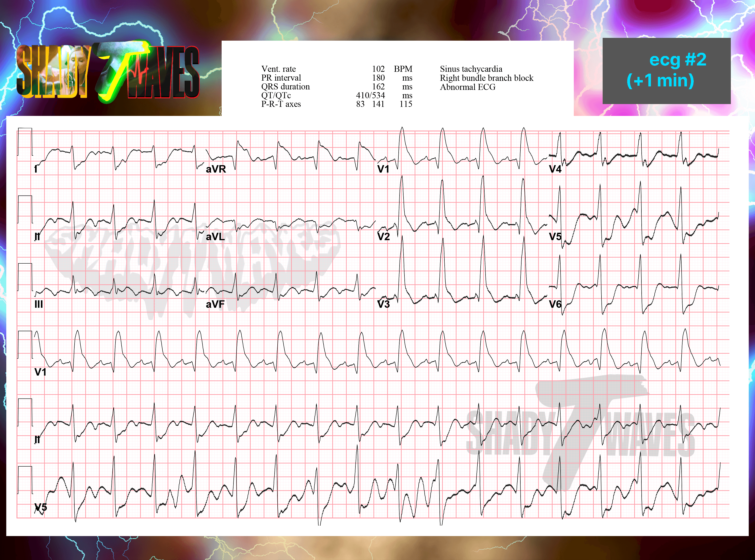Click the 'aVR' lead label
This screenshot has height=560, width=755.
click(x=216, y=169)
